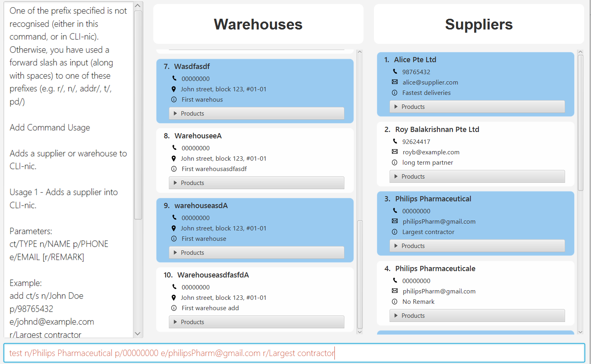Click phone icon in Philips Pharmaceuticale card
The image size is (591, 364).
(395, 280)
